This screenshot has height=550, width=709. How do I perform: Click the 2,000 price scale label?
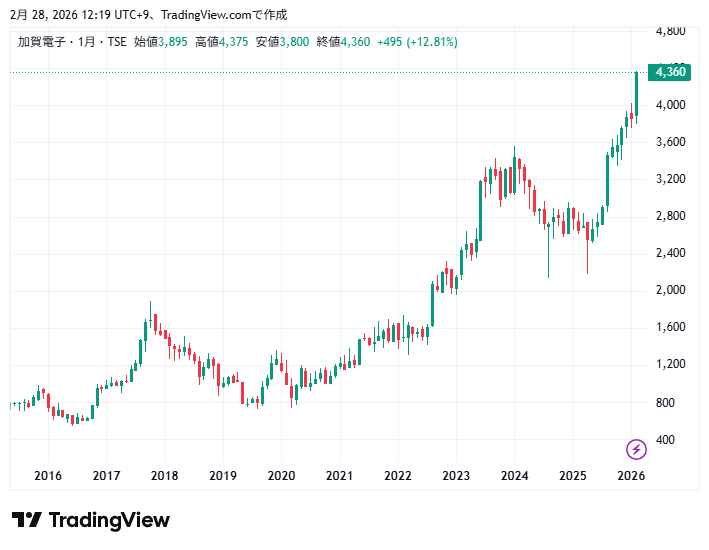coord(670,290)
